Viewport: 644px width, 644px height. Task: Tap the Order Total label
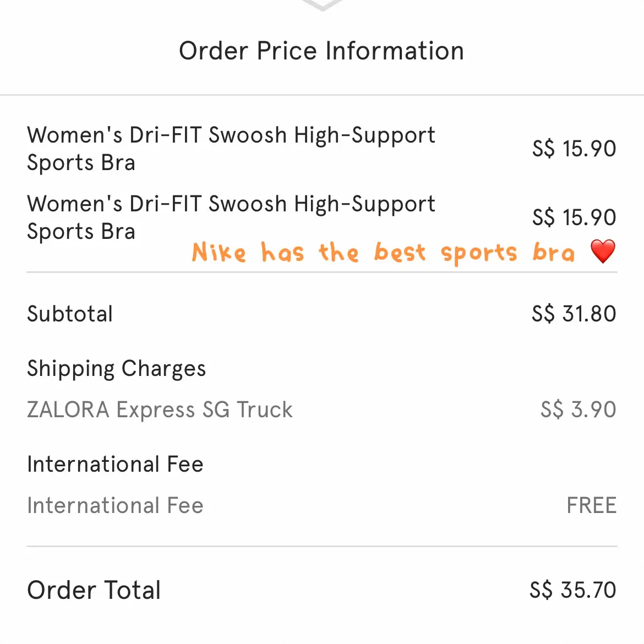pos(94,590)
